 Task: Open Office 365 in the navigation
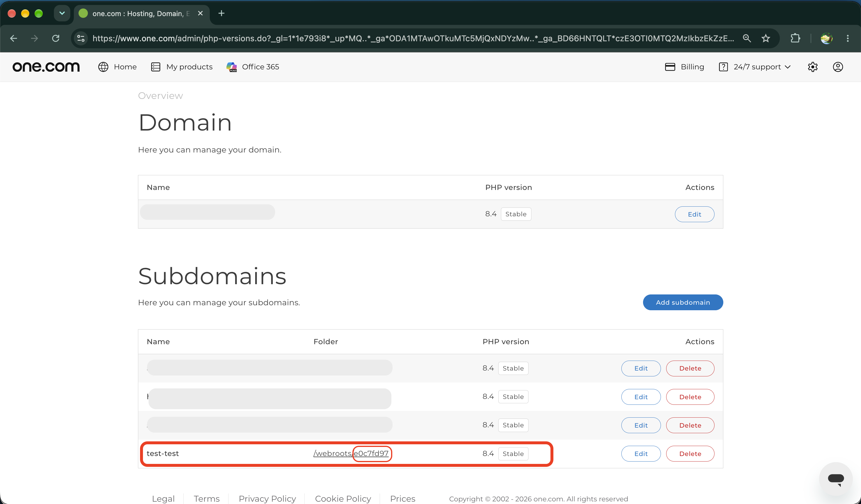point(253,67)
